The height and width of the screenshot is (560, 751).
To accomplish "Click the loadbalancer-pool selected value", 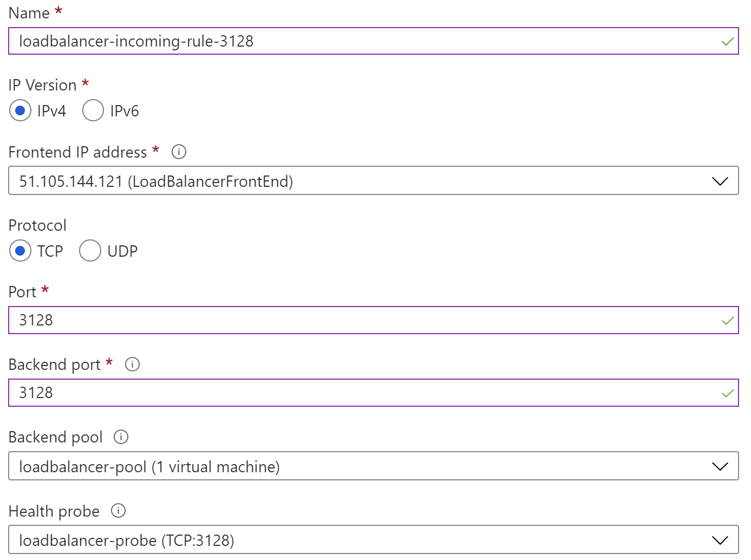I will 149,466.
